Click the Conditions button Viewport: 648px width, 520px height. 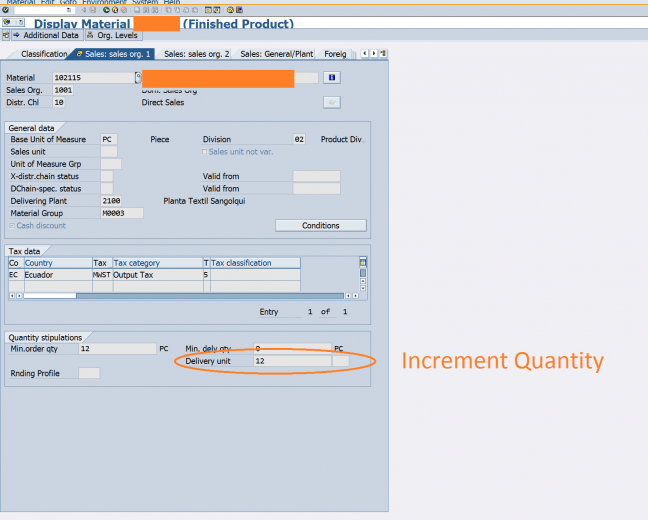(320, 226)
